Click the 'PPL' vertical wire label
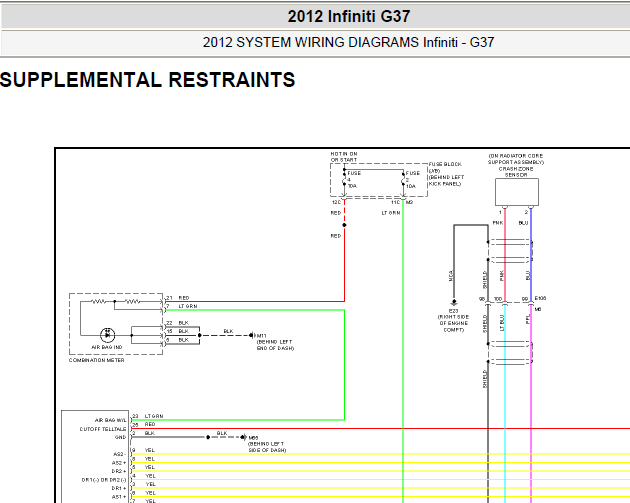Image resolution: width=630 pixels, height=503 pixels. (x=528, y=319)
